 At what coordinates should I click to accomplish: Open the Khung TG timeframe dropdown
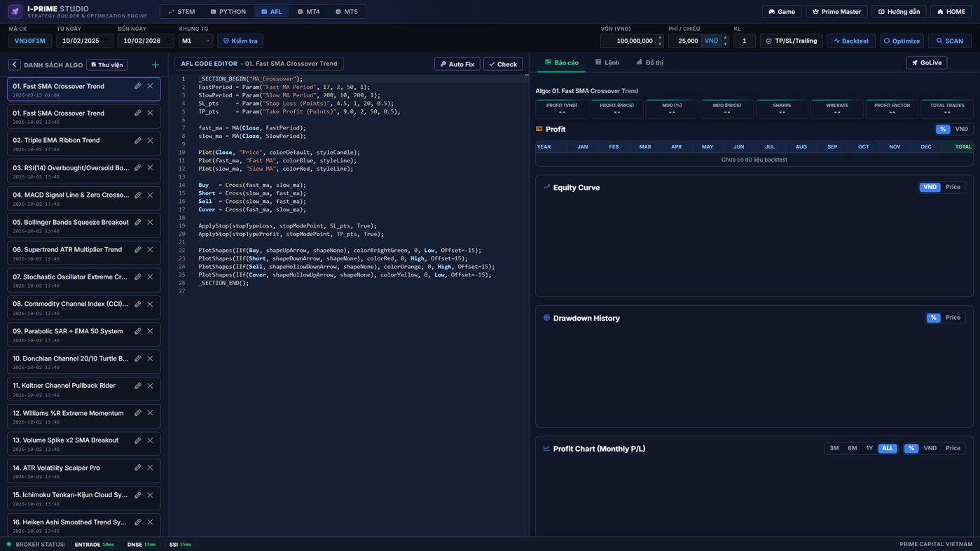pos(195,41)
